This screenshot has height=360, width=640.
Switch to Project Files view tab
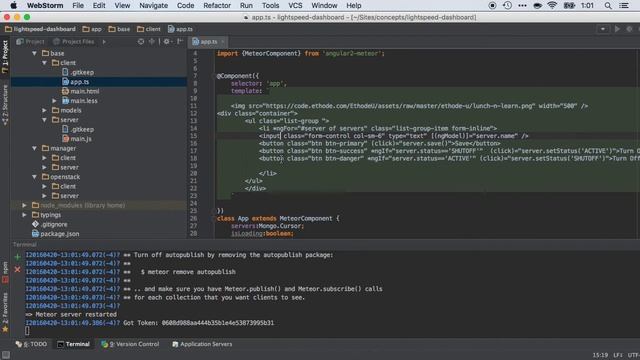(74, 42)
